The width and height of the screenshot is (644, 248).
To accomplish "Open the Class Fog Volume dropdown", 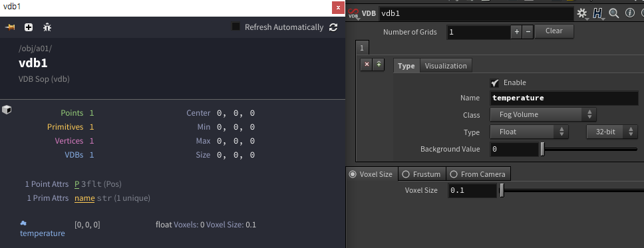I will (543, 114).
